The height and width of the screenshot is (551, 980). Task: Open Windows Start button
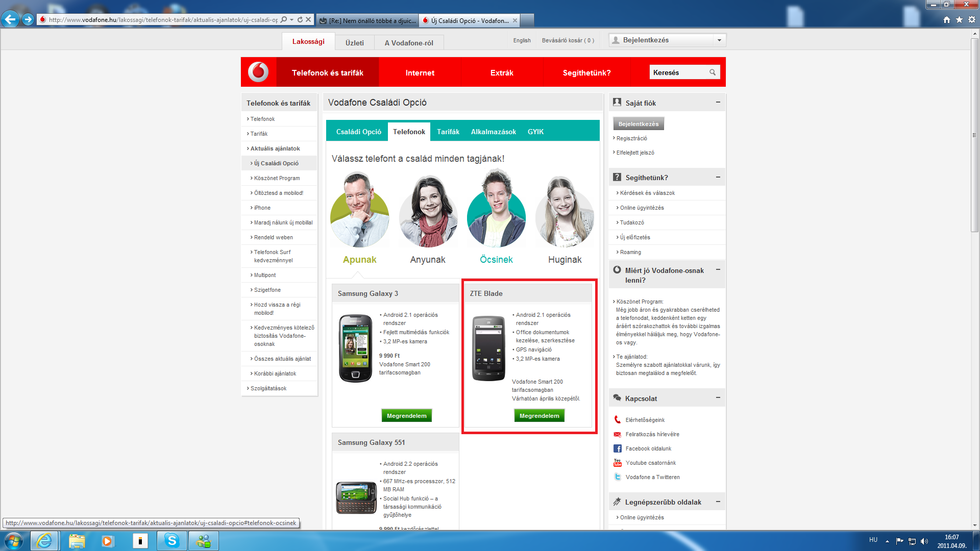(14, 541)
